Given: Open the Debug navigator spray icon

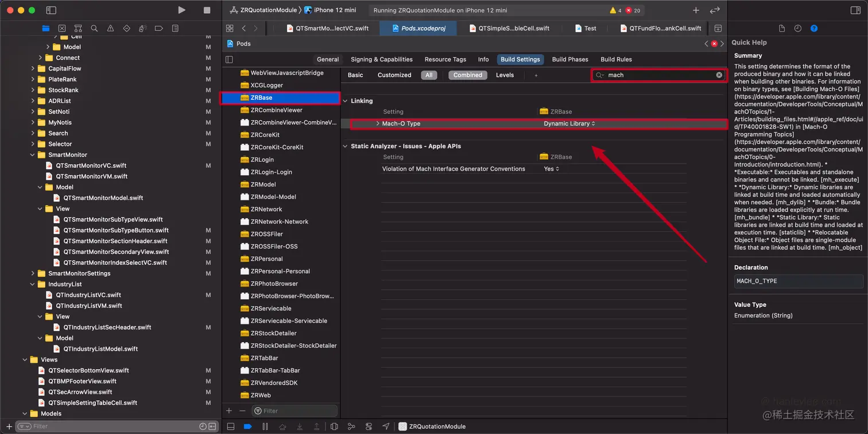Looking at the screenshot, I should [143, 28].
